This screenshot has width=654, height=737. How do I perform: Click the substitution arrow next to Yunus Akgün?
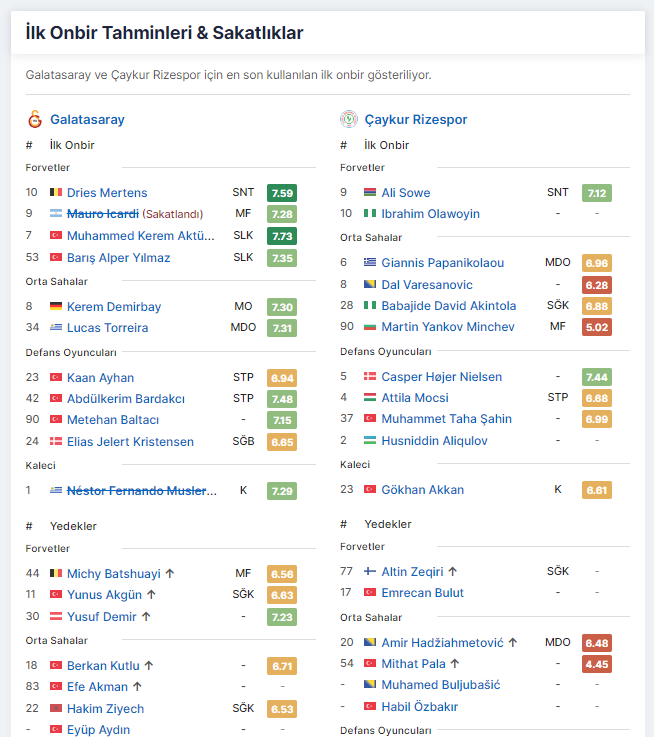point(151,595)
